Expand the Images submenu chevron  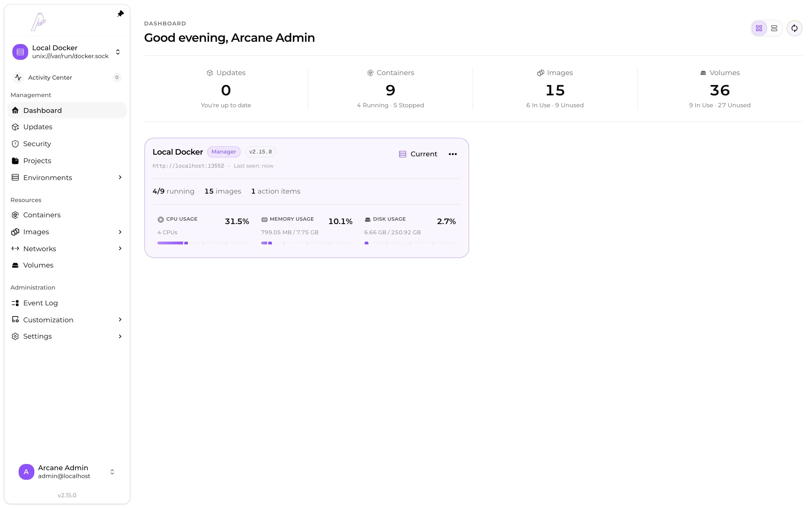tap(120, 232)
